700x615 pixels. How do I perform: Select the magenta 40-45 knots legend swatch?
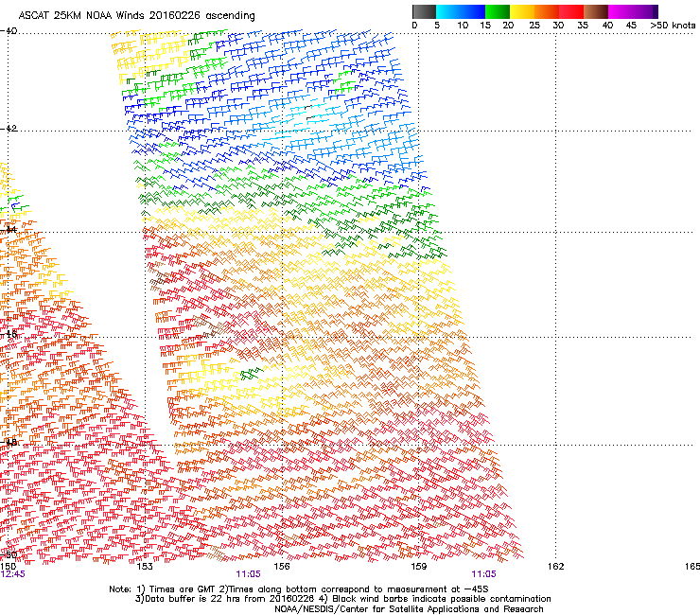(x=621, y=11)
